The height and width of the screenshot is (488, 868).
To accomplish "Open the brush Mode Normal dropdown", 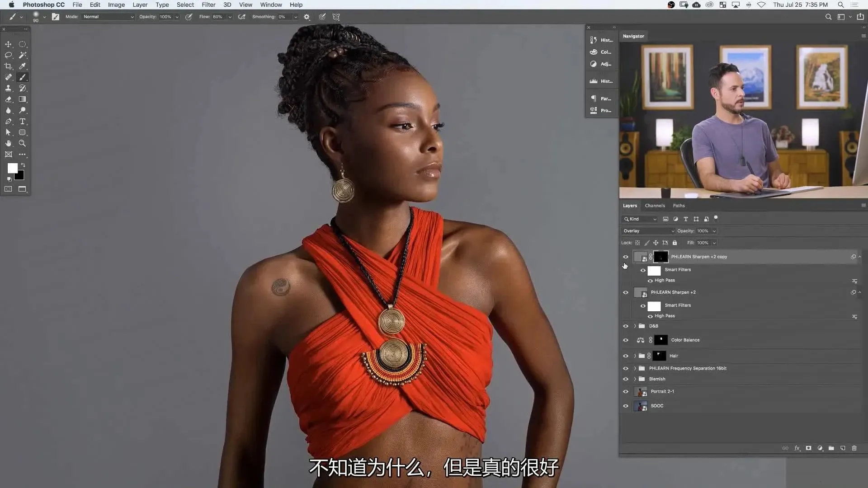I will (x=108, y=17).
